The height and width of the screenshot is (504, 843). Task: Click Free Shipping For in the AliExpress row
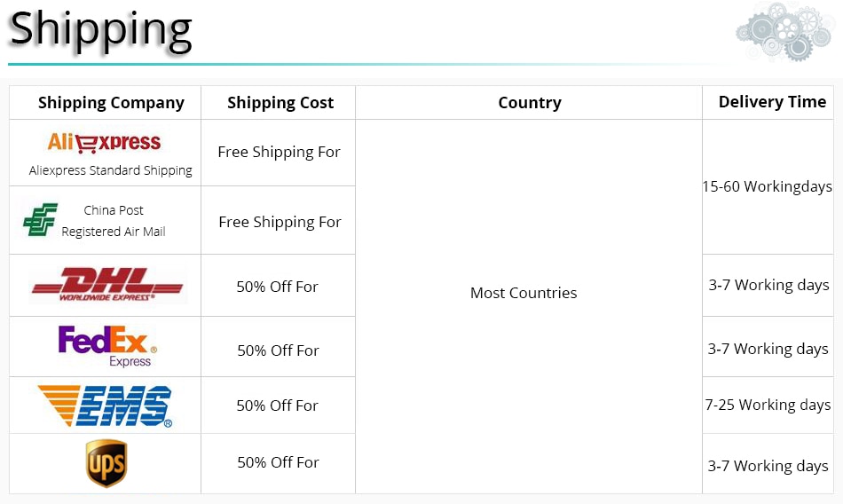279,153
